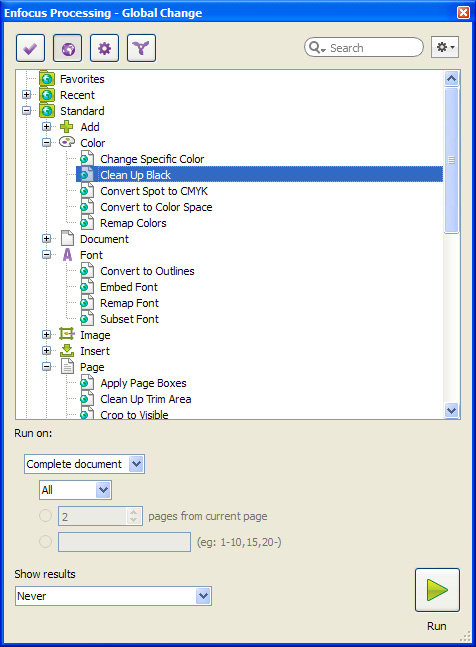Screen dimensions: 476x647
Task: Click the Page category document icon
Action: click(67, 366)
